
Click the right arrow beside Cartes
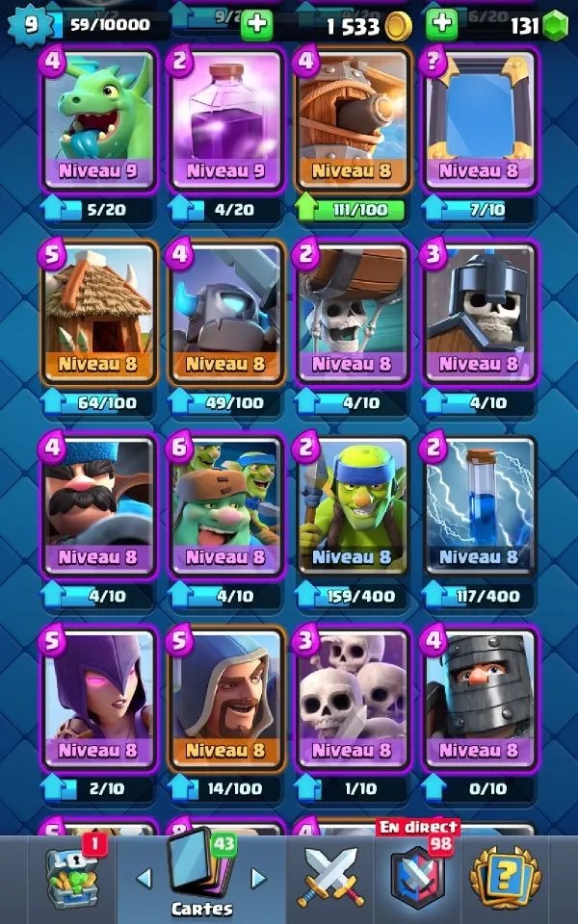click(258, 879)
